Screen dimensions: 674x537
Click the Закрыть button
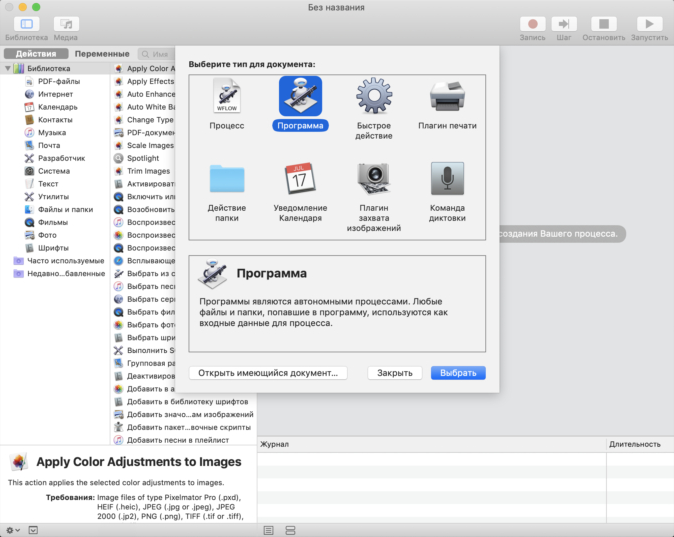coord(395,373)
